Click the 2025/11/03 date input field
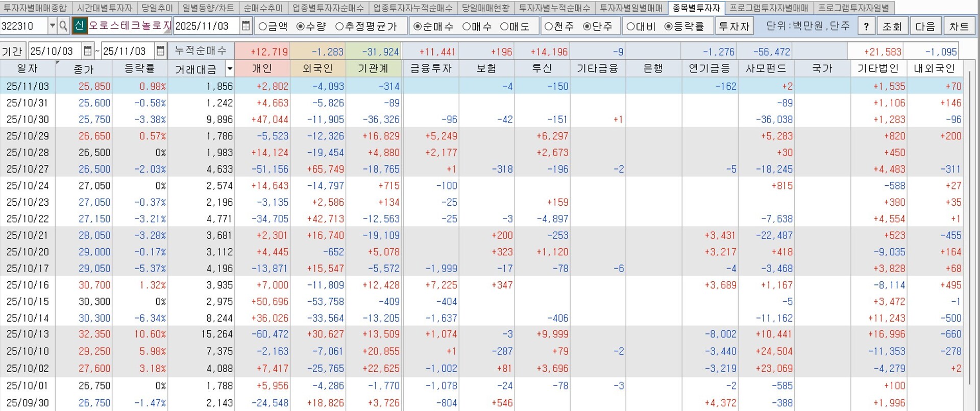Viewport: 980px width, 411px height. (207, 26)
